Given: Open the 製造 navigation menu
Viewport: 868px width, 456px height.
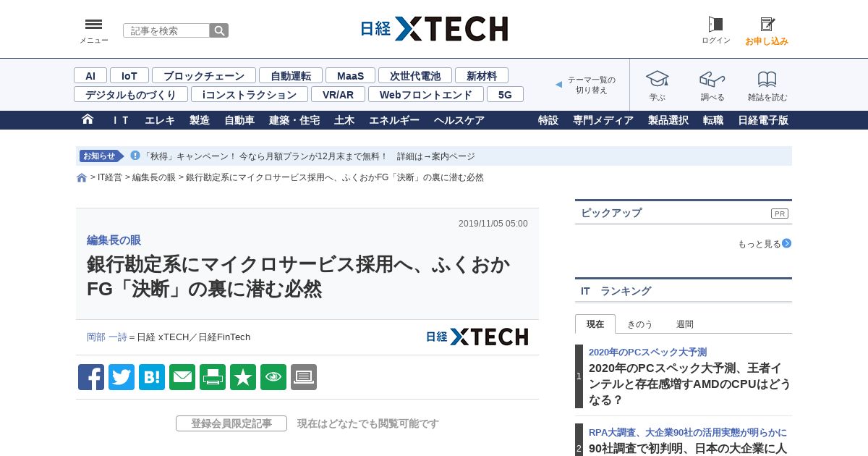Looking at the screenshot, I should 200,120.
